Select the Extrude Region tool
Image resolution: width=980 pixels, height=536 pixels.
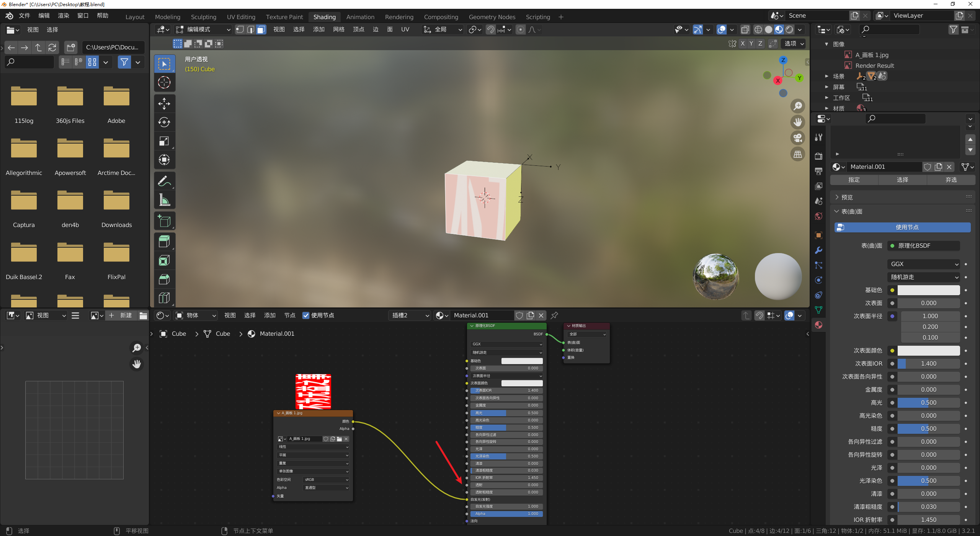164,242
